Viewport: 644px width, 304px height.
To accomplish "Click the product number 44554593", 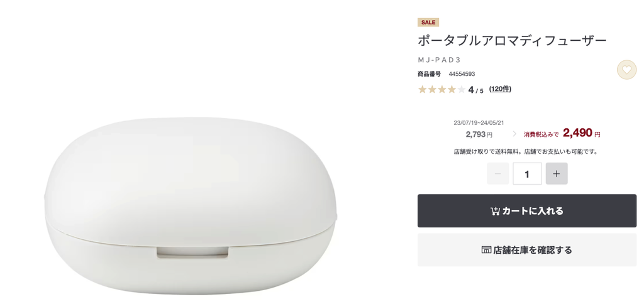I will click(462, 74).
